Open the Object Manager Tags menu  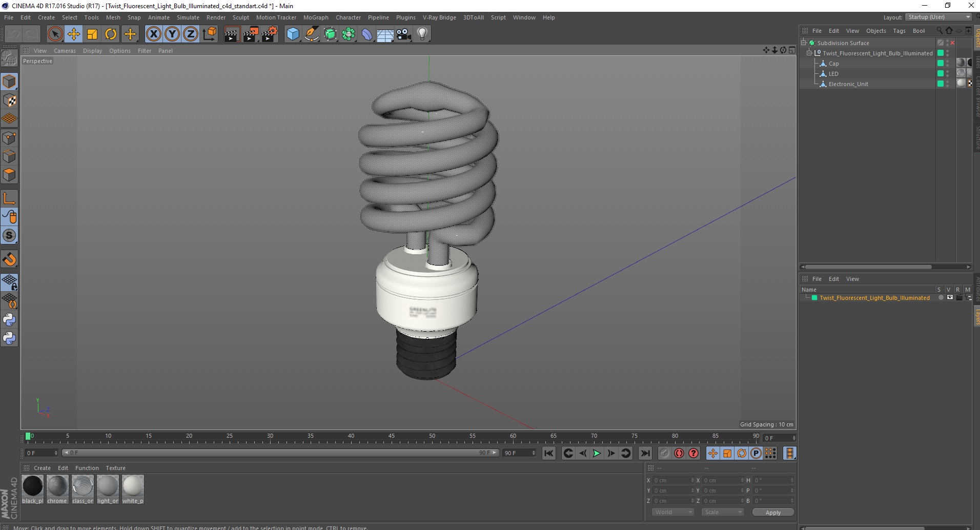[899, 31]
